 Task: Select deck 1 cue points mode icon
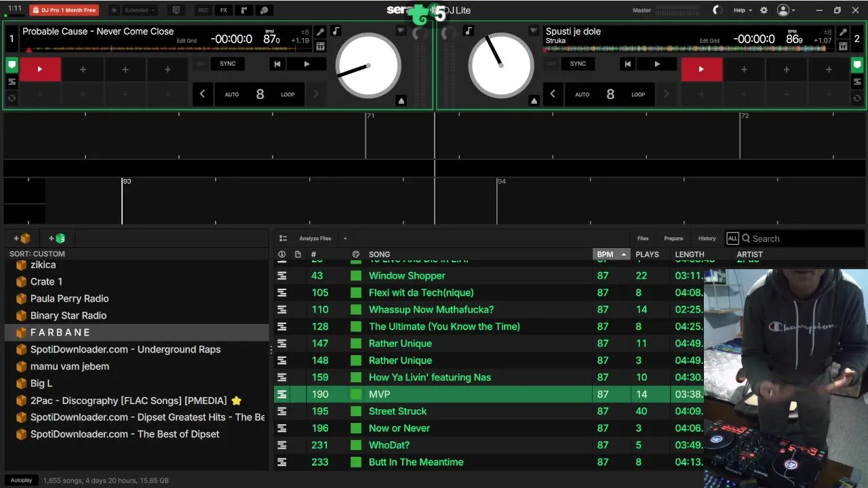click(x=12, y=65)
